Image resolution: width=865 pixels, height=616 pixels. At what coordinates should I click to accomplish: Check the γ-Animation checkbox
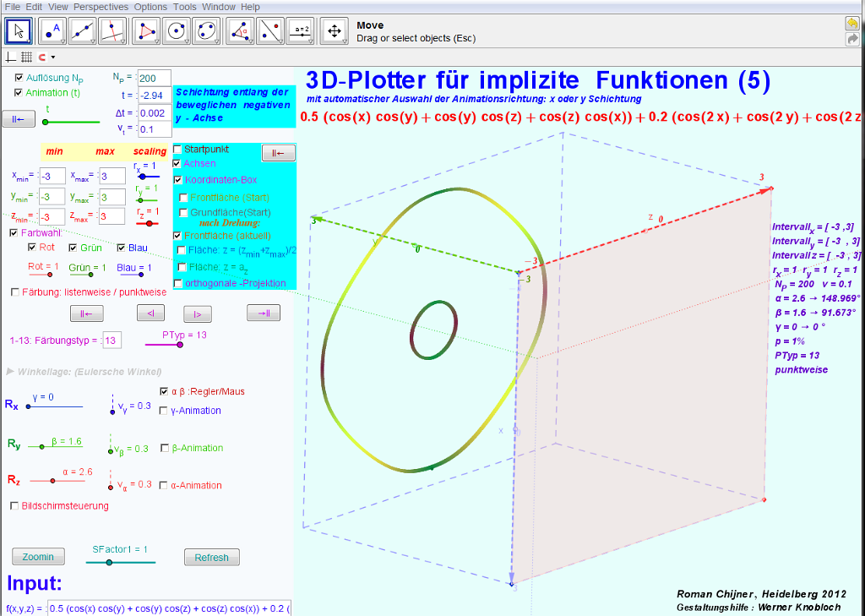tap(164, 411)
